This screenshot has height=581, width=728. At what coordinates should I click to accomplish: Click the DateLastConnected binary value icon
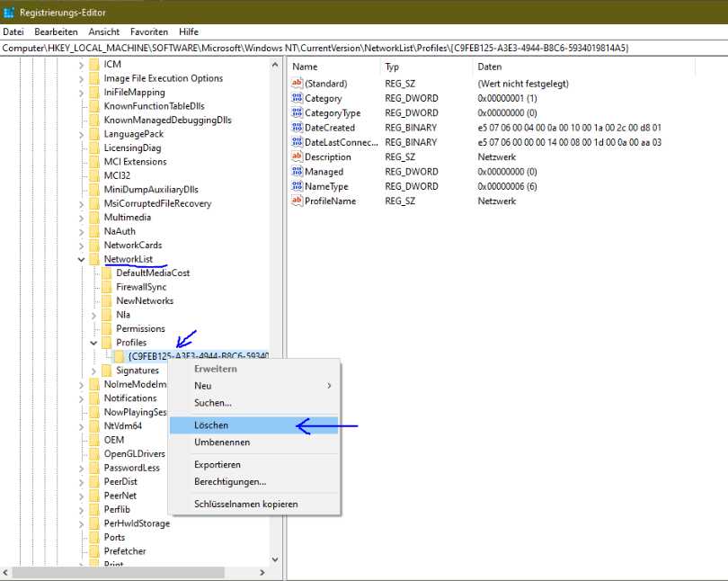[x=297, y=142]
